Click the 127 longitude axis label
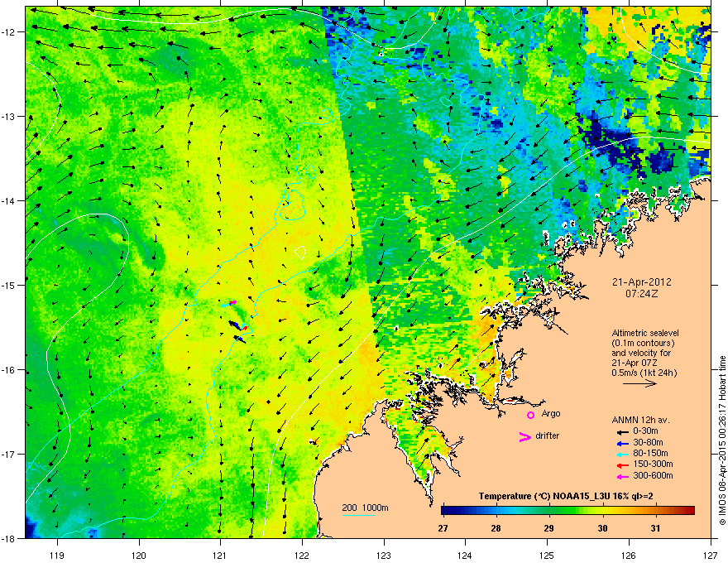728x563 pixels. tap(710, 556)
